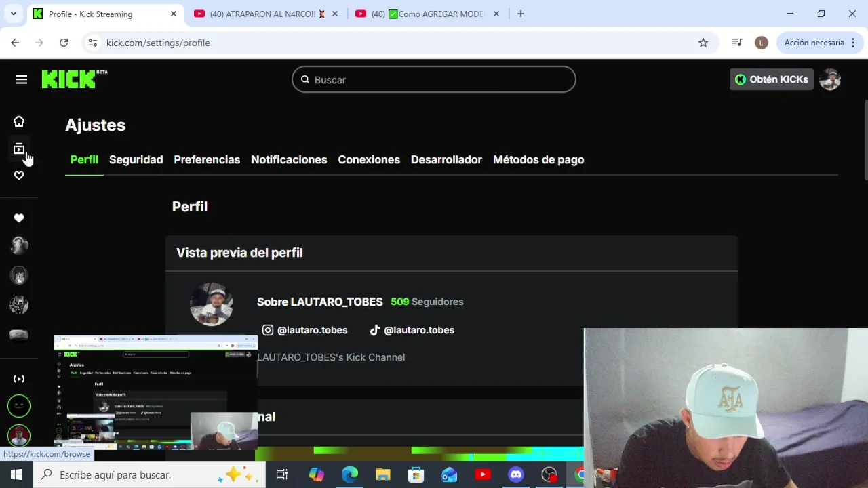Select the Perfil tab
The width and height of the screenshot is (868, 488).
pos(84,160)
